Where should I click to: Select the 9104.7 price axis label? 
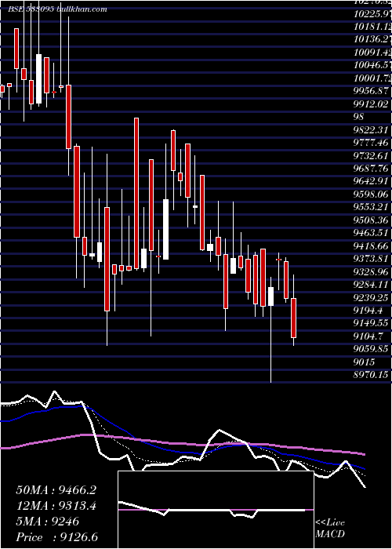pyautogui.click(x=369, y=336)
